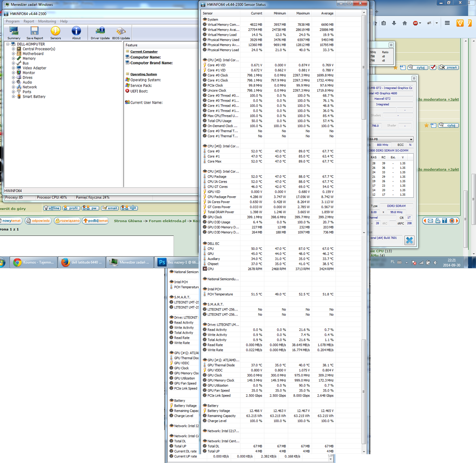The height and width of the screenshot is (463, 476).
Task: Click the red checkmark icon beside zmień
Action: 433,67
